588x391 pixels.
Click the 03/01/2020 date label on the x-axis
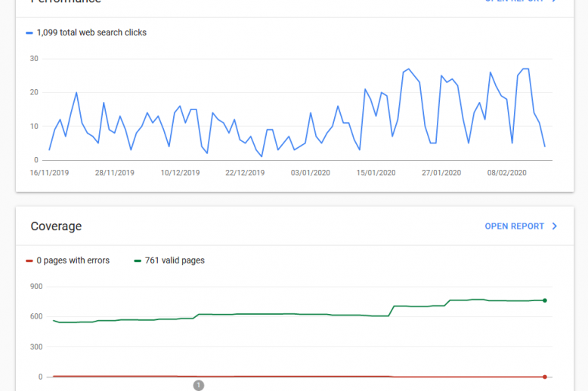(310, 173)
